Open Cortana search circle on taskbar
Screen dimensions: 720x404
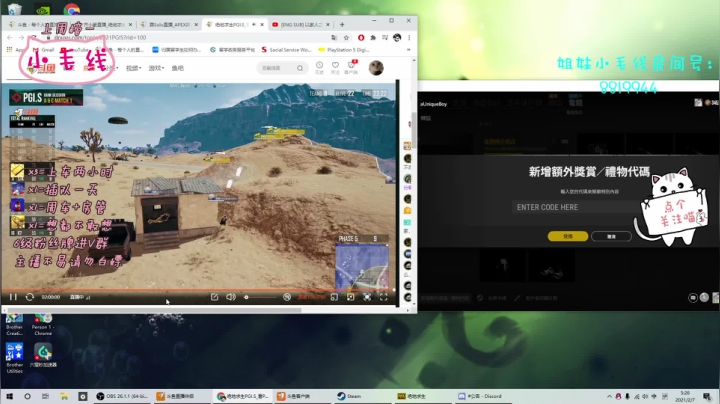(27, 396)
